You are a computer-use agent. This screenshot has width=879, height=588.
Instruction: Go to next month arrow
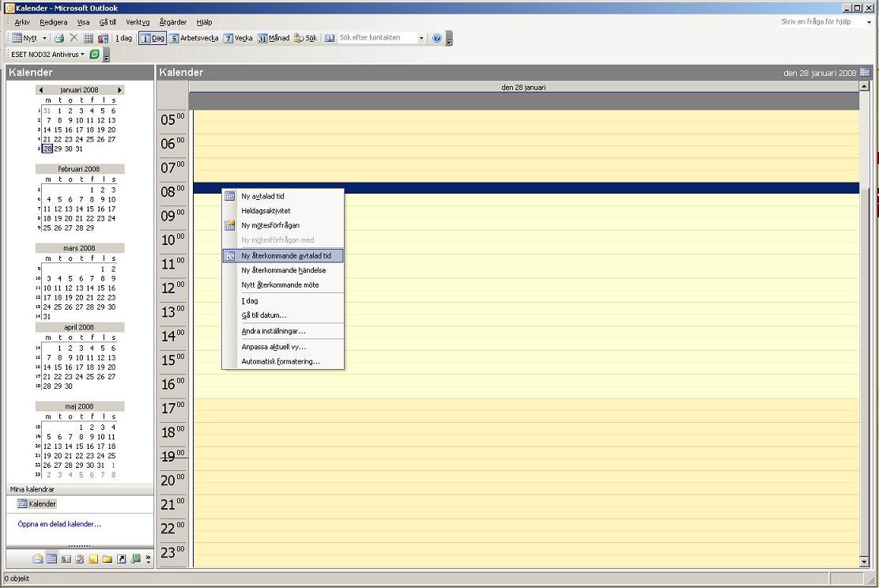pyautogui.click(x=119, y=89)
